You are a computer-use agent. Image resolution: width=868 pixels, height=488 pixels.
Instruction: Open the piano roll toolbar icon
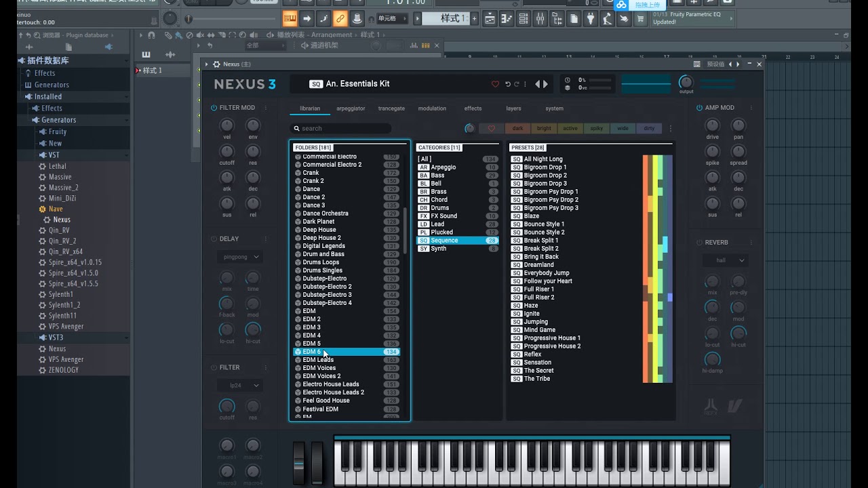click(507, 19)
